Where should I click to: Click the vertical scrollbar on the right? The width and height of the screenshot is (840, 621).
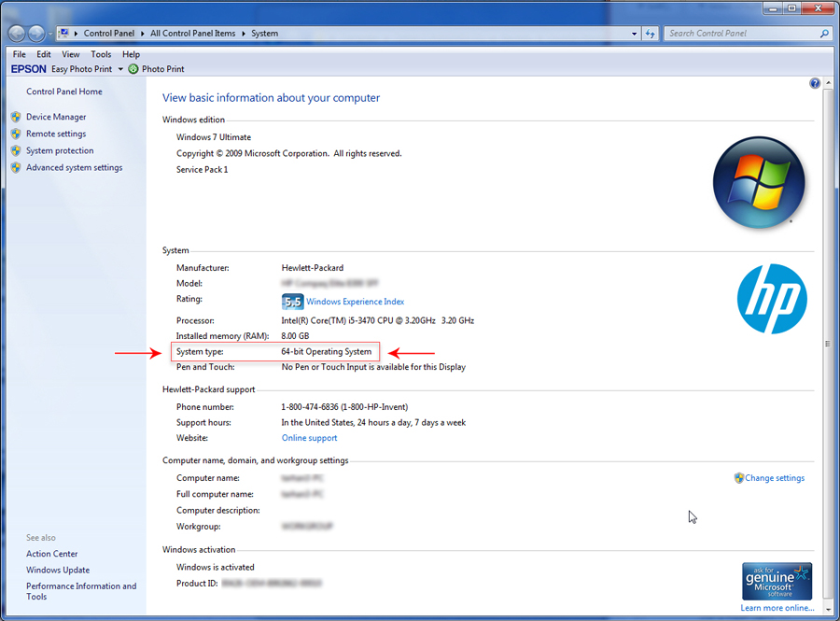(x=828, y=345)
